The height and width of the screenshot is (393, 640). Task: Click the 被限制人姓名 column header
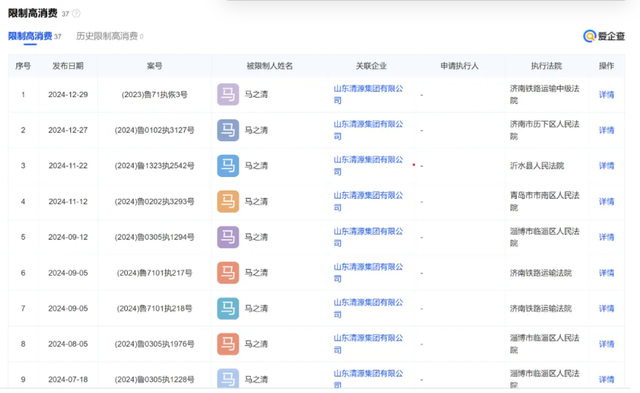tap(269, 66)
